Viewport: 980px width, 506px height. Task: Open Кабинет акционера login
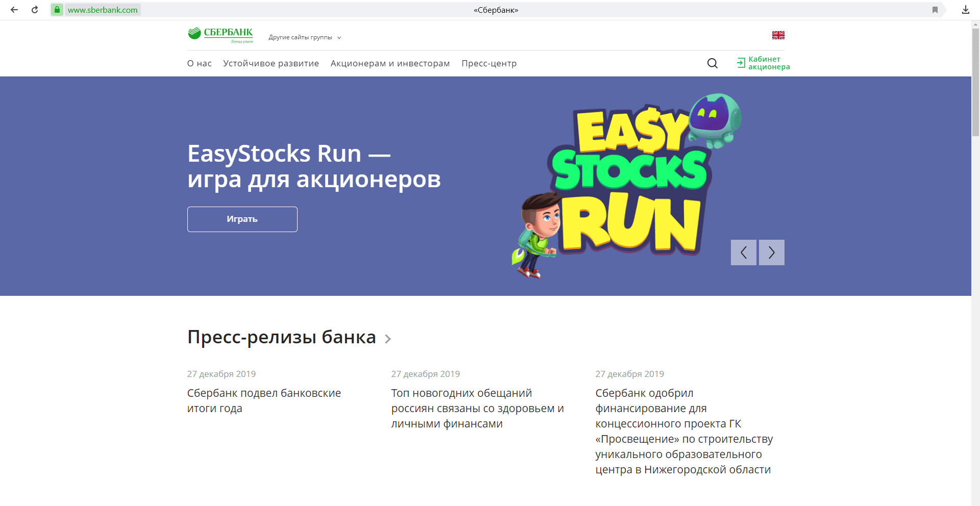tap(763, 63)
